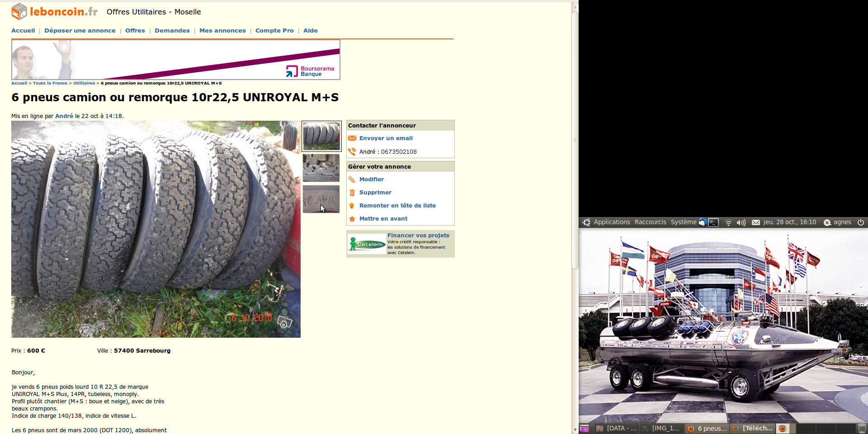Click Supprimer to delete the ad
This screenshot has width=868, height=434.
[375, 193]
